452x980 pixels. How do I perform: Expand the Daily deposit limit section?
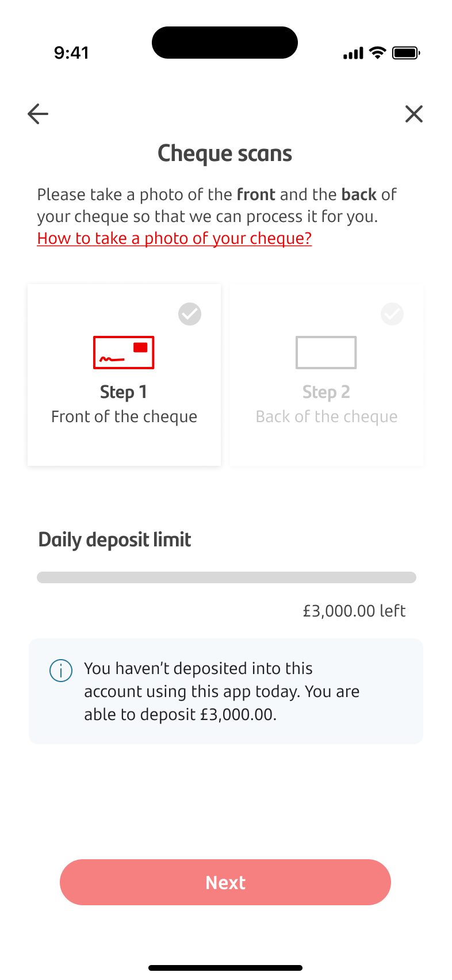click(113, 539)
